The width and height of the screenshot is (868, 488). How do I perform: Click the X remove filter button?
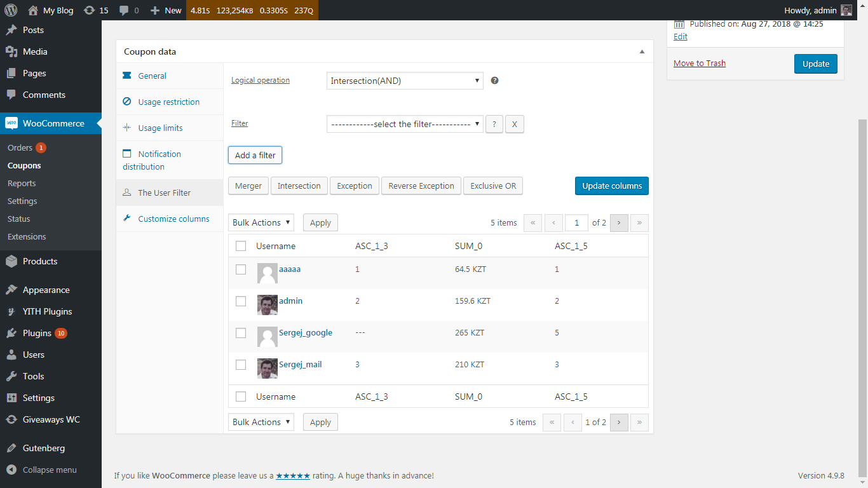(515, 124)
